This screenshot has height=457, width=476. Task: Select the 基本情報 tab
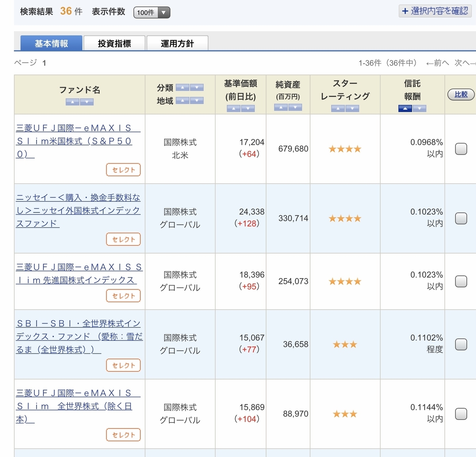(52, 43)
